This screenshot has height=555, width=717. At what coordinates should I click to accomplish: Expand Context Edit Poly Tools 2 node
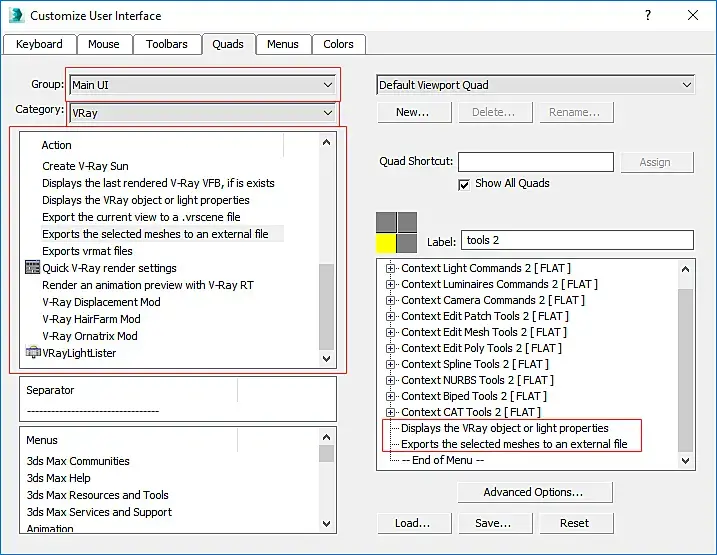[x=390, y=348]
